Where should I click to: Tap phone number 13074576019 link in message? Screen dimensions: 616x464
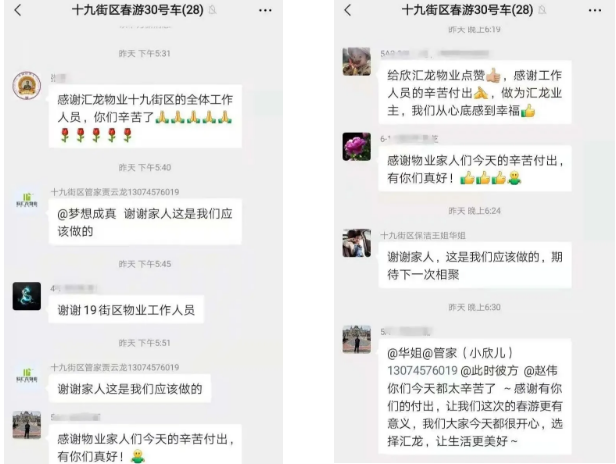(x=422, y=370)
